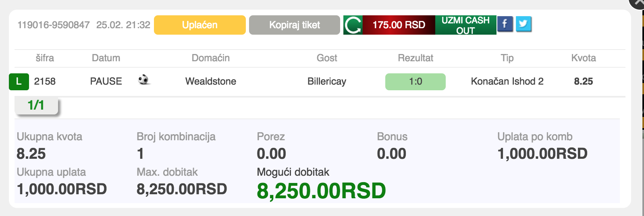
Task: Click the Konačan Ishod 2 tip
Action: [507, 81]
